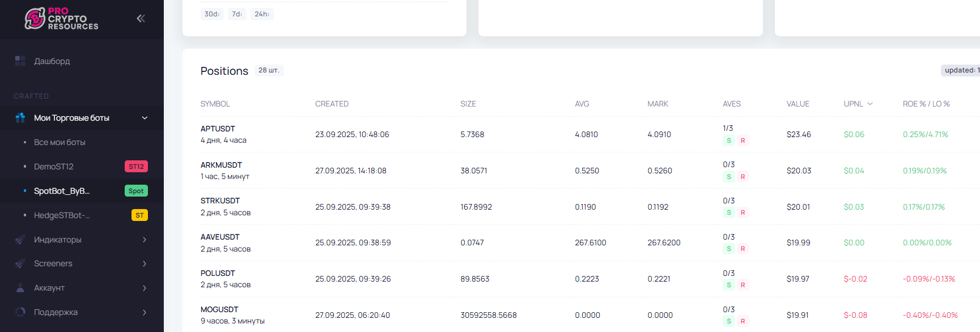Click the 7d: stat chip
The image size is (980, 332).
pyautogui.click(x=237, y=14)
